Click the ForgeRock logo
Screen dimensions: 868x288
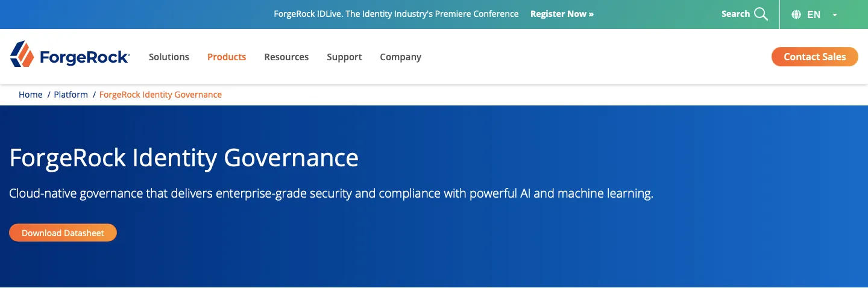pyautogui.click(x=69, y=54)
